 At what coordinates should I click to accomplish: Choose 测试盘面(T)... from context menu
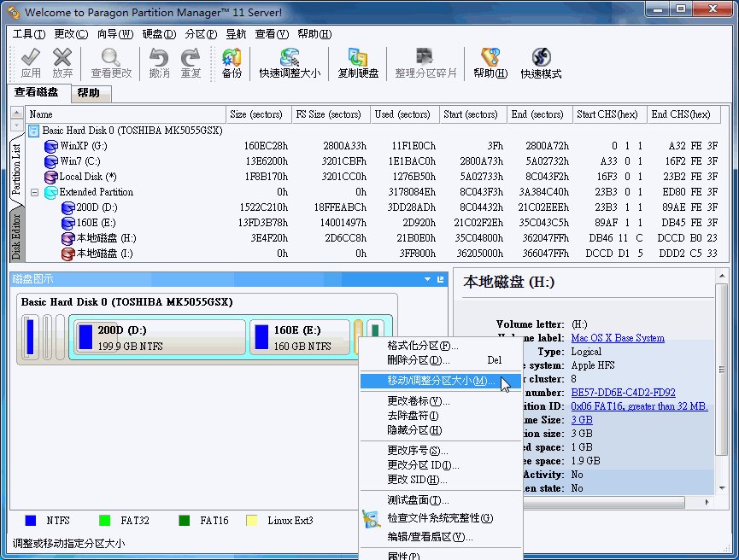point(441,500)
